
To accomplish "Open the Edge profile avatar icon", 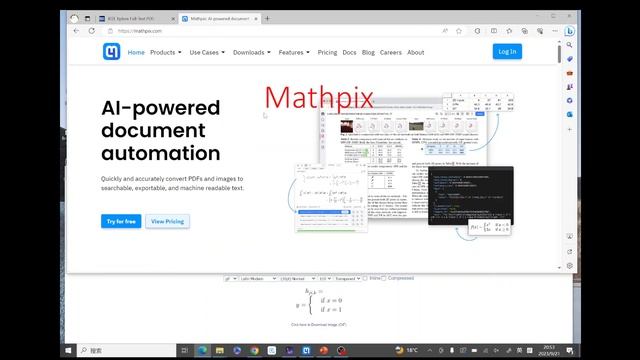I will pos(74,18).
